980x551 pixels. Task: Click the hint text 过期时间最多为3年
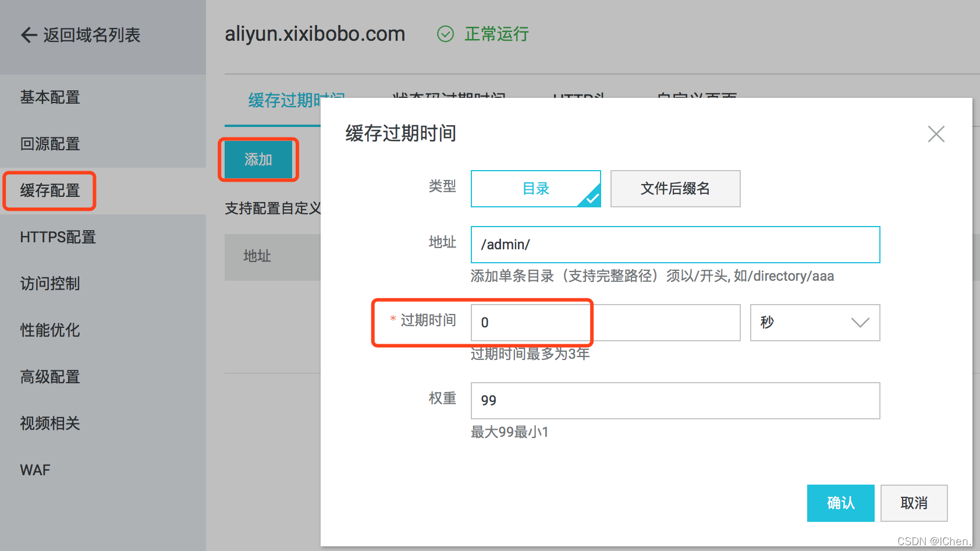pyautogui.click(x=530, y=354)
